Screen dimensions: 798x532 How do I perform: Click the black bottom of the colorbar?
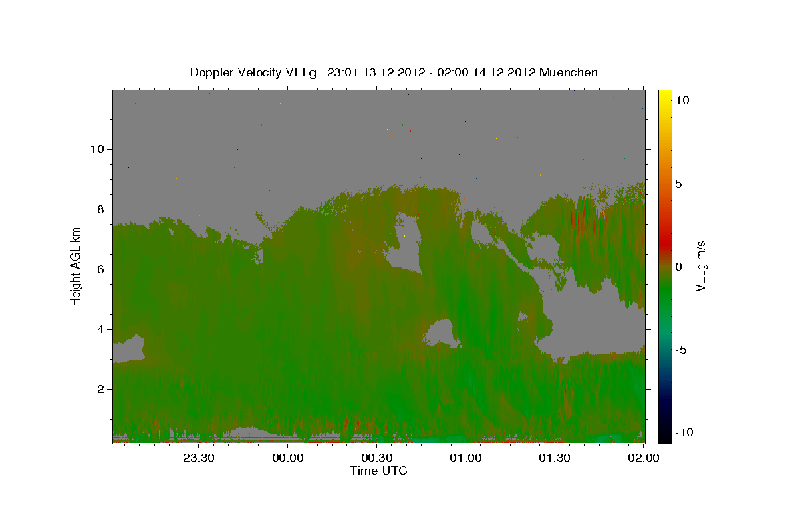(664, 436)
